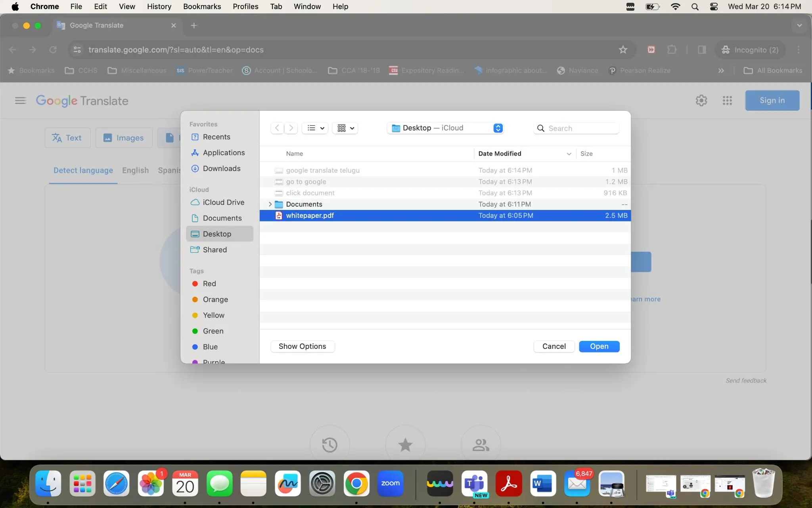The image size is (812, 508).
Task: Open a new Chrome tab
Action: 193,25
